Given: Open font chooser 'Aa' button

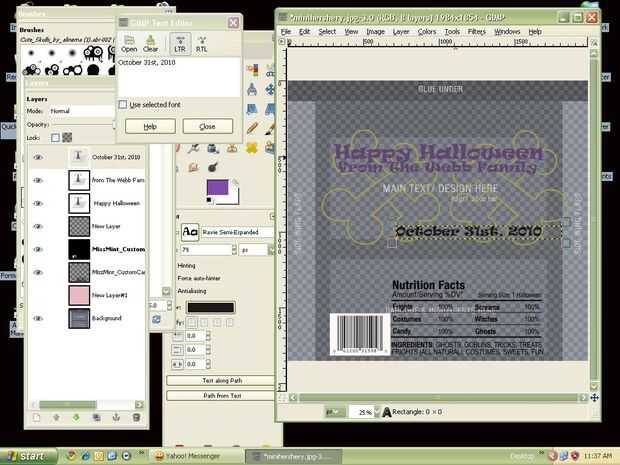Looking at the screenshot, I should (190, 232).
